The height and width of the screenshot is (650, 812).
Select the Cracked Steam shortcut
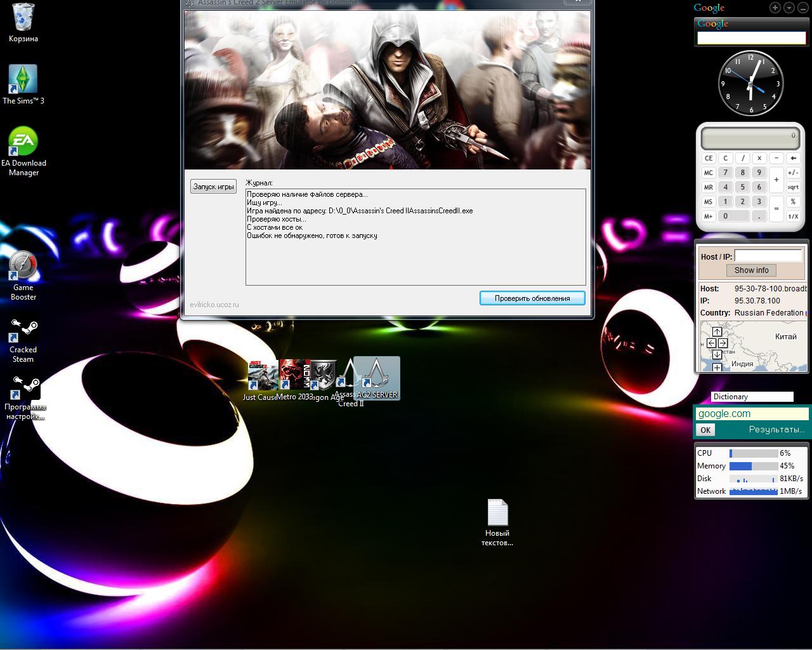(23, 341)
